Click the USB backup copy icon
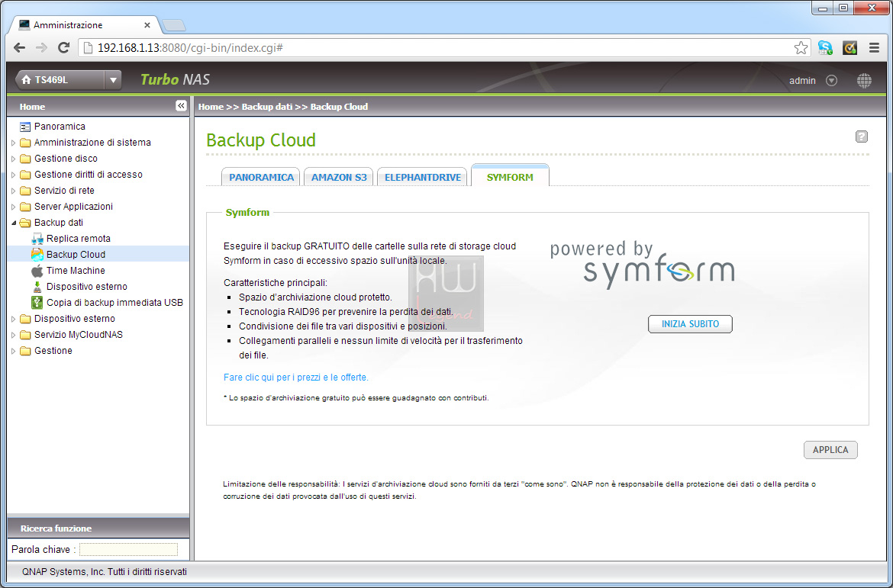The height and width of the screenshot is (588, 893). 37,302
